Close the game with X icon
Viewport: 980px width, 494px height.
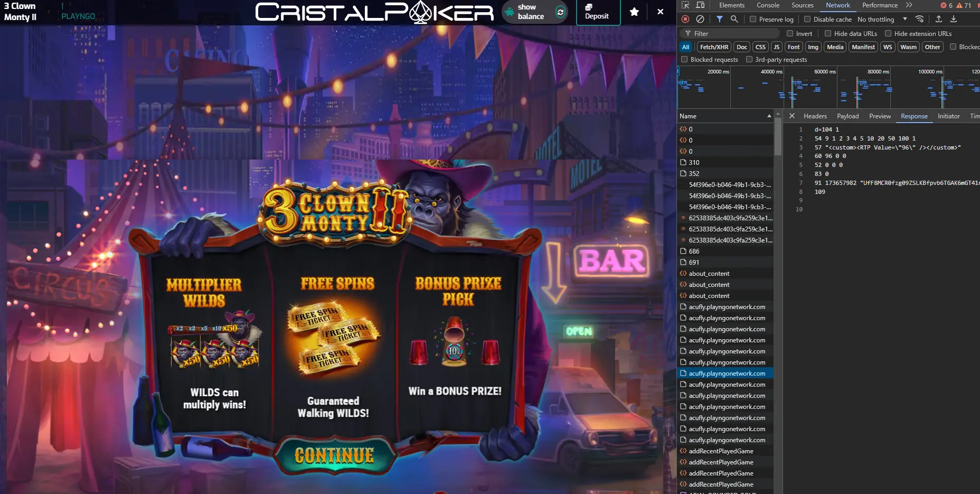pyautogui.click(x=660, y=12)
